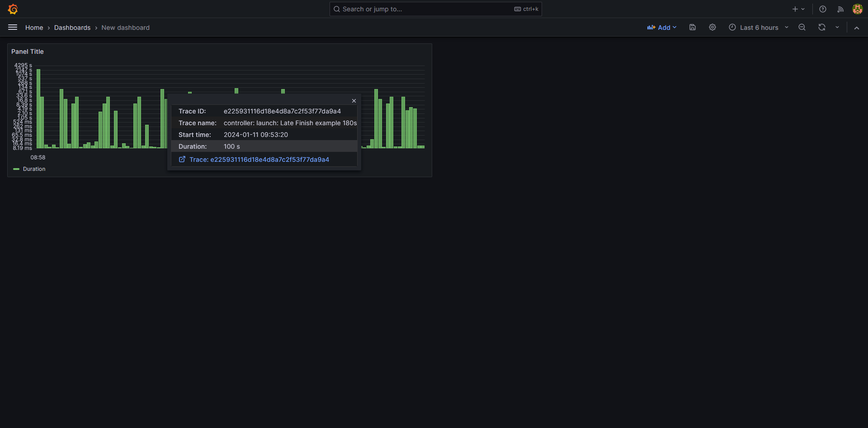Focus the Search or jump to field
This screenshot has width=868, height=428.
(425, 9)
